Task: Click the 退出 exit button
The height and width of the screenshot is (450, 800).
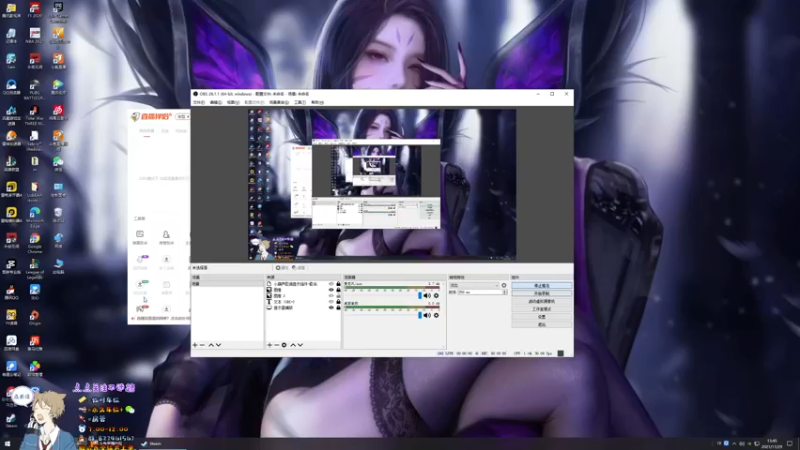Action: (541, 324)
